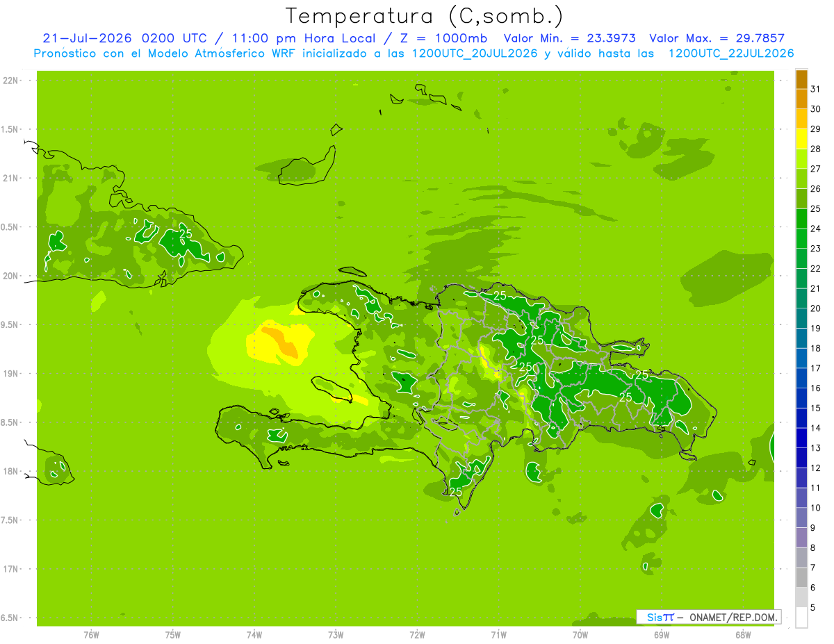The width and height of the screenshot is (834, 644).
Task: Select the dark orange legend segment above 31
Action: (x=801, y=79)
